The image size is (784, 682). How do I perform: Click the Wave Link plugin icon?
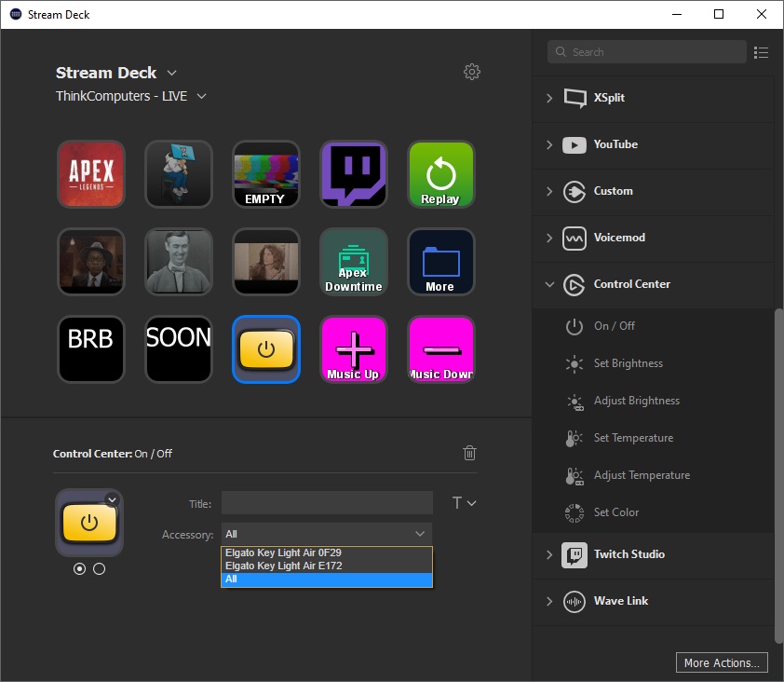(x=574, y=602)
